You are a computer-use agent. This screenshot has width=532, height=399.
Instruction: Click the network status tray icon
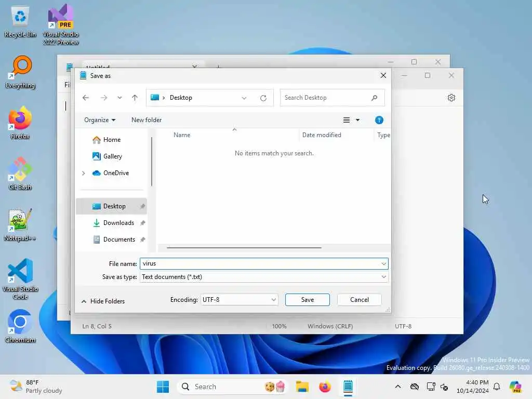(431, 387)
